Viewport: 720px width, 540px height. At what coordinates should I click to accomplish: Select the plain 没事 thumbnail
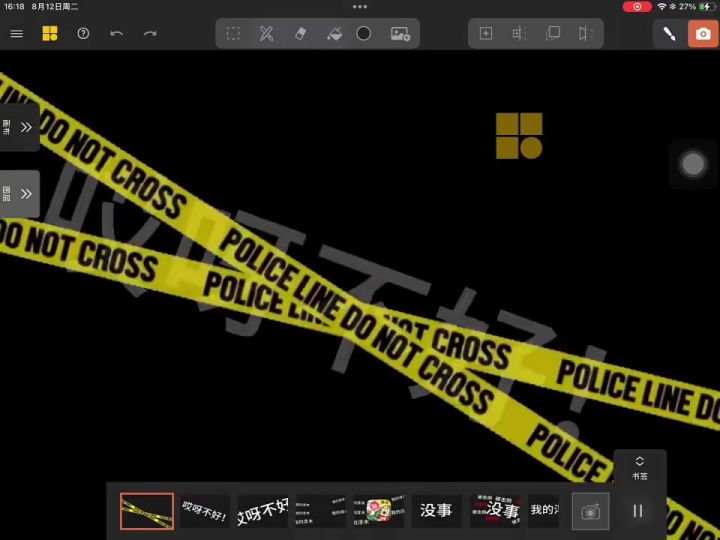(437, 511)
